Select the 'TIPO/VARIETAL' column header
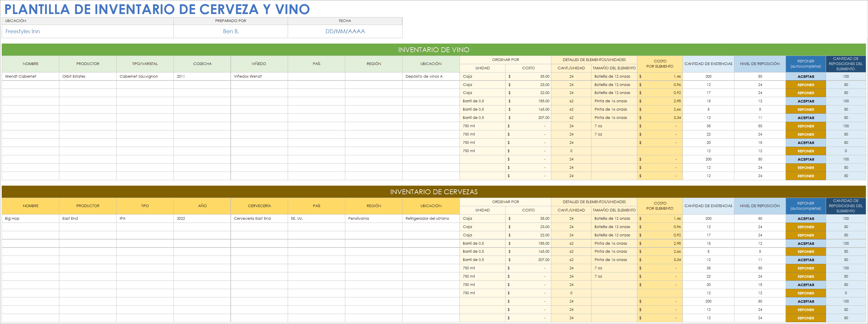 point(145,64)
